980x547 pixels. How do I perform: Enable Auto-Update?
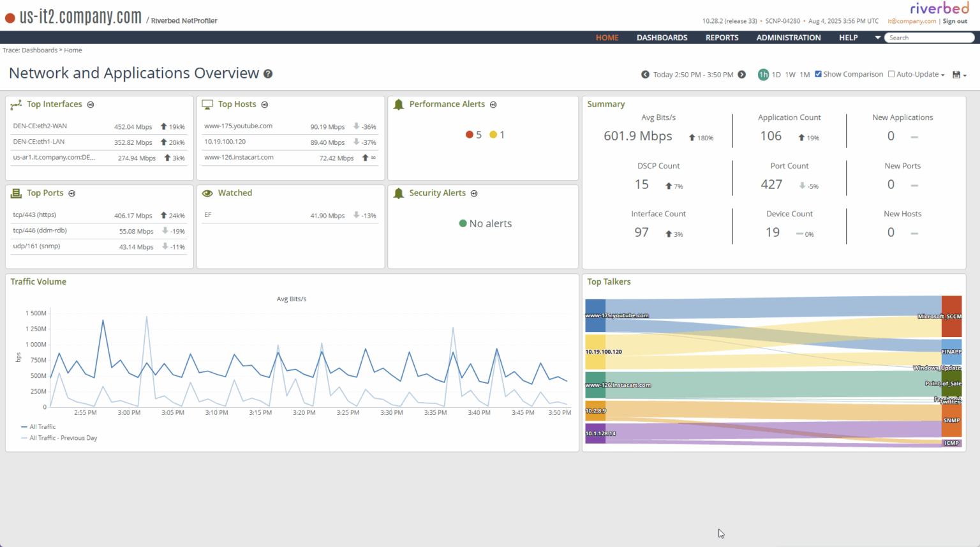[891, 73]
